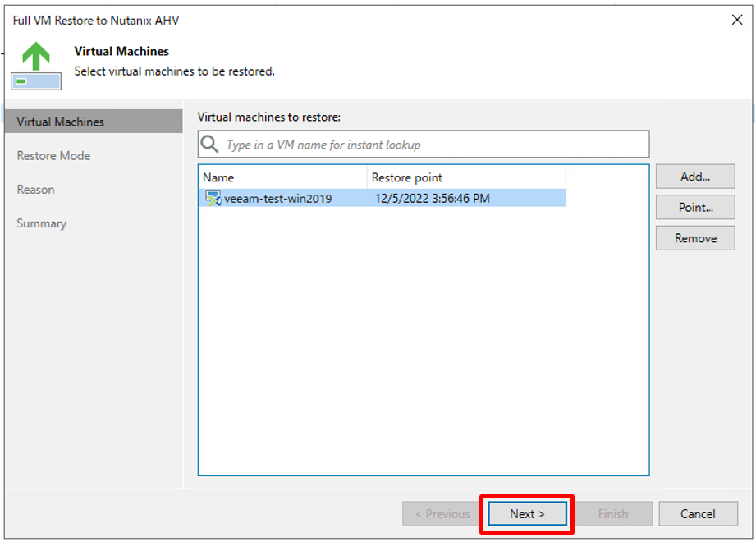756x542 pixels.
Task: Click the green restore arrow wizard icon
Action: click(x=36, y=66)
